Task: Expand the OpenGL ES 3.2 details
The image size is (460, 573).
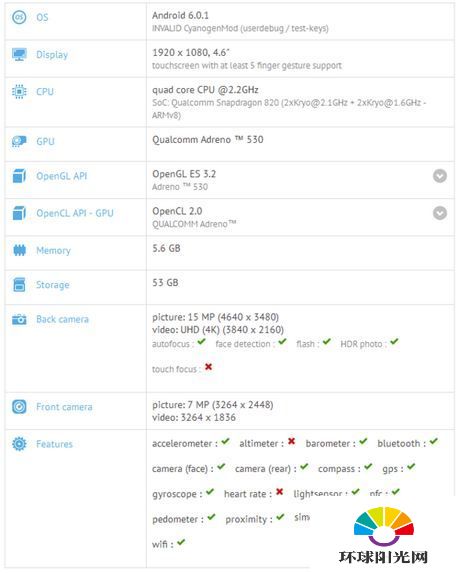Action: coord(440,176)
